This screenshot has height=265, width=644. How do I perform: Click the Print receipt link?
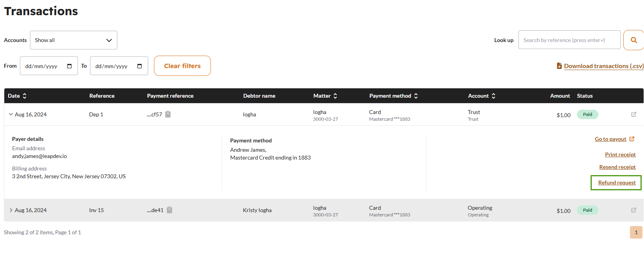pyautogui.click(x=620, y=154)
